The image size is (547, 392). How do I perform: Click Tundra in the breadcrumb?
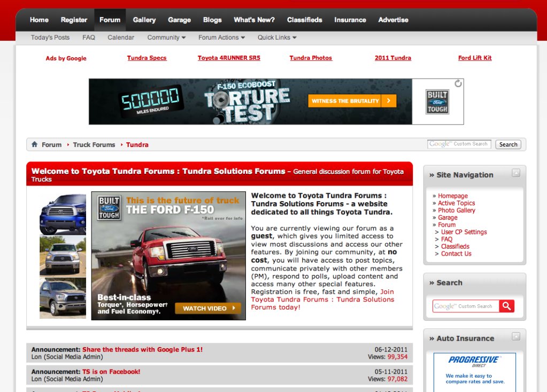137,144
